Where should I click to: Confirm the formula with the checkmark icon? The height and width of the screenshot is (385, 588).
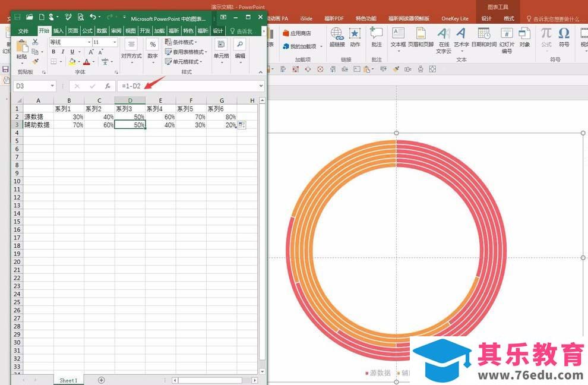click(x=92, y=86)
